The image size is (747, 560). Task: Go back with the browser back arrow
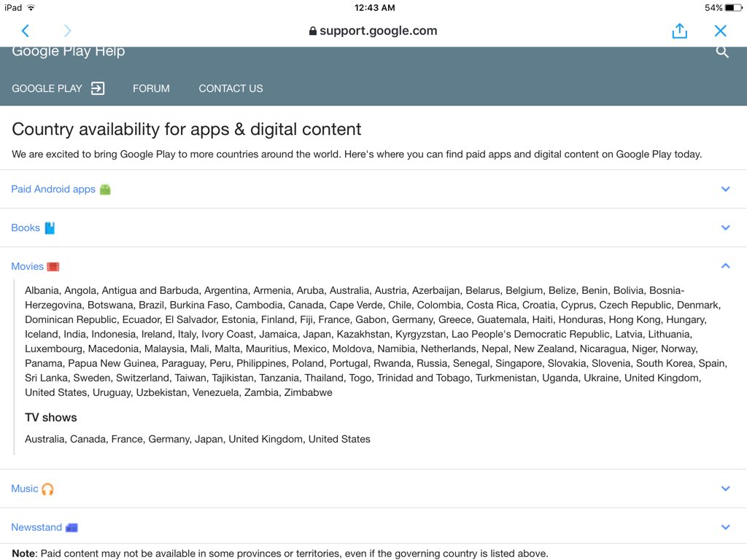[x=26, y=31]
